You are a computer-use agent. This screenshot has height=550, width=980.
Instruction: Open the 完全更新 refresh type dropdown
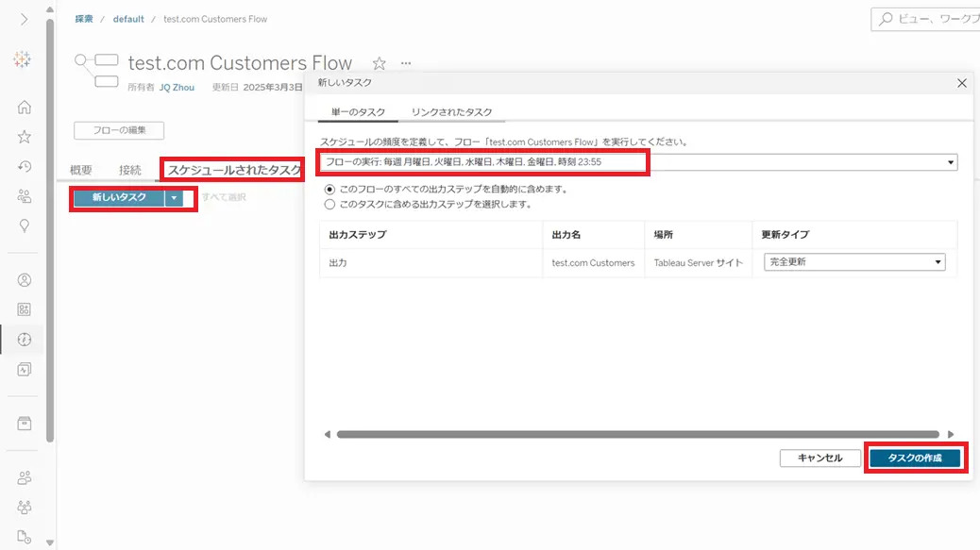coord(854,262)
